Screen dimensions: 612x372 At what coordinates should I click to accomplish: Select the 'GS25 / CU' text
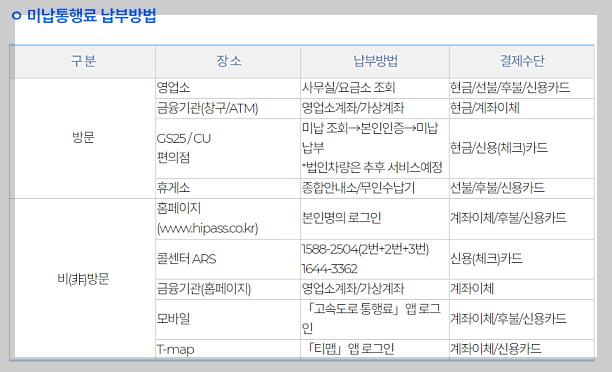(x=184, y=139)
